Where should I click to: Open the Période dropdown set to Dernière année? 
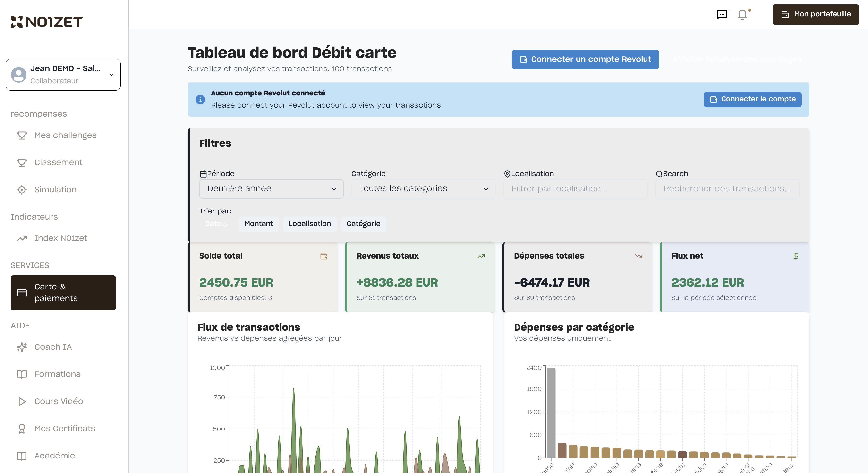pyautogui.click(x=271, y=189)
